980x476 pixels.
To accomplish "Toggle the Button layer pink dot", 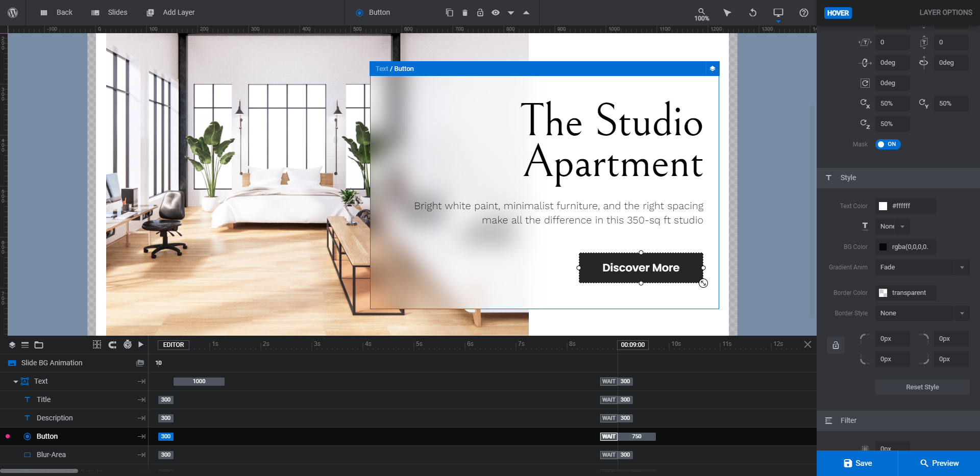I will [x=8, y=436].
